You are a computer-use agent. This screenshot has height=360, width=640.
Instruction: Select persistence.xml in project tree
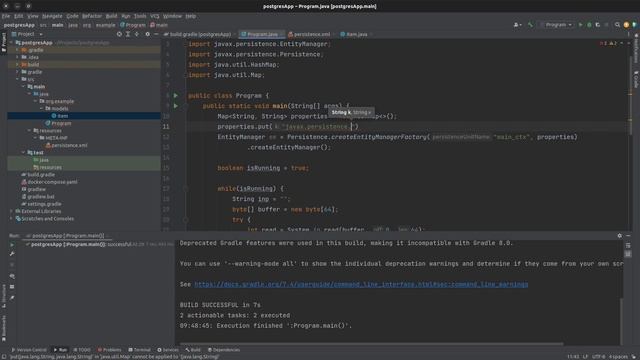coord(67,145)
